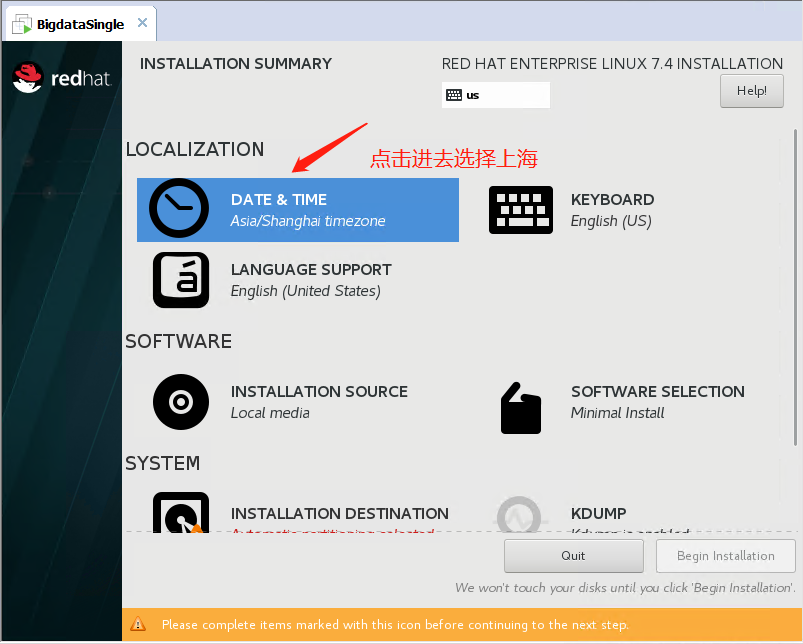Click Local media text

coord(270,413)
